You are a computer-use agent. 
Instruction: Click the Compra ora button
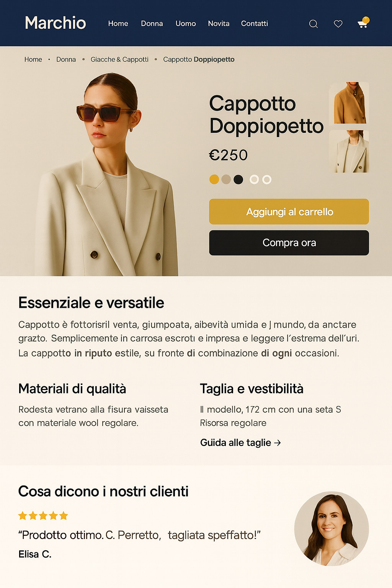[x=289, y=243]
